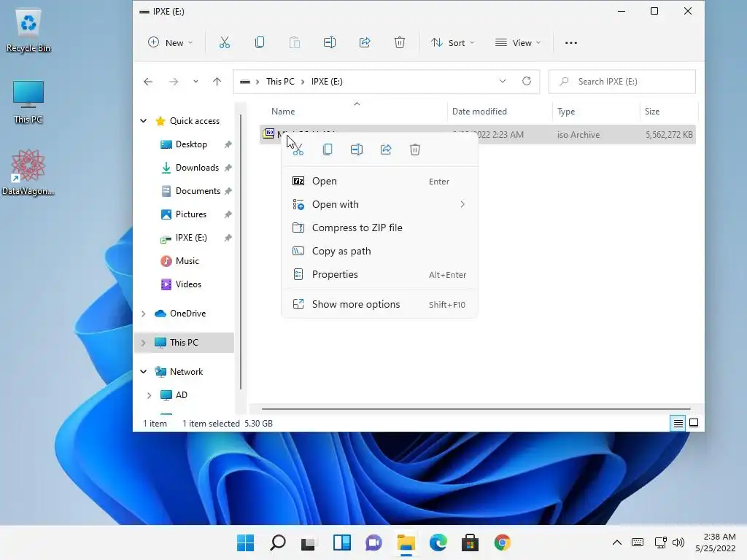The height and width of the screenshot is (560, 747).
Task: Click This PC in the address breadcrumb
Action: (280, 82)
